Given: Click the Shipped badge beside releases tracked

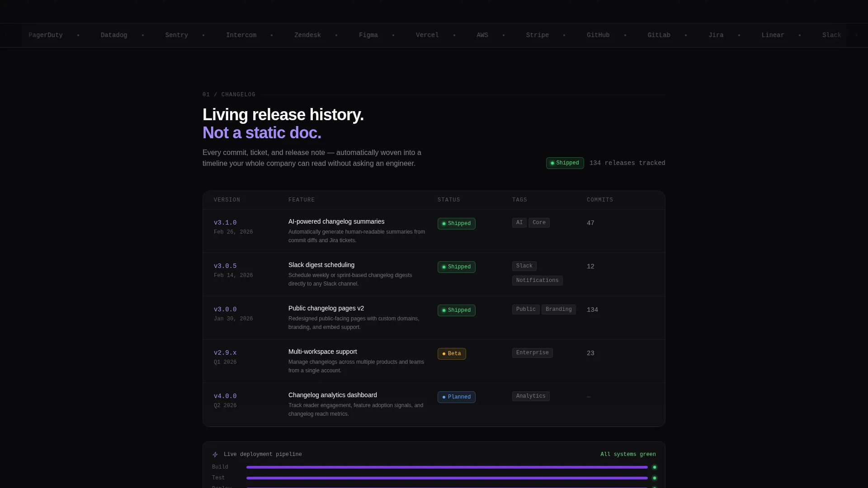Looking at the screenshot, I should [565, 163].
